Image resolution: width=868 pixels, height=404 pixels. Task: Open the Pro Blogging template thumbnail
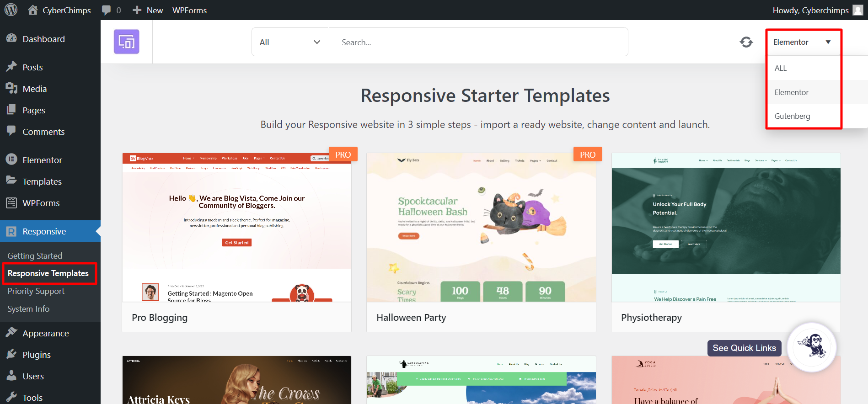[x=237, y=228]
